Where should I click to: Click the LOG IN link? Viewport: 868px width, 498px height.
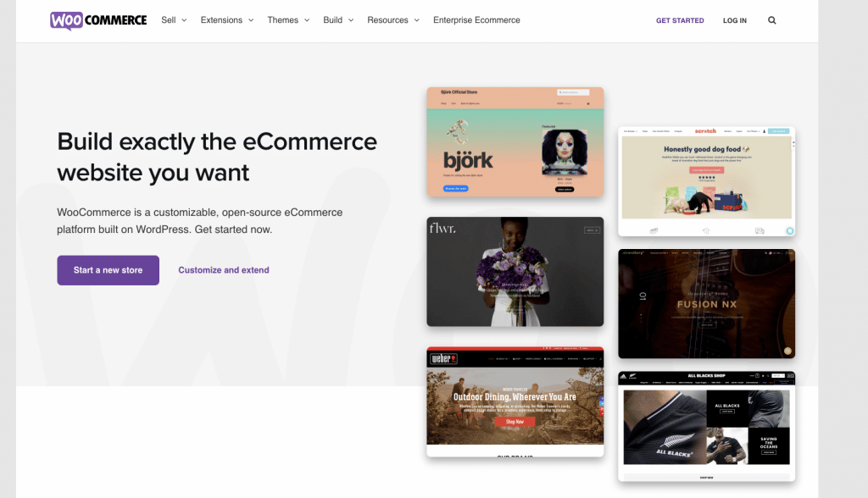[x=734, y=19]
